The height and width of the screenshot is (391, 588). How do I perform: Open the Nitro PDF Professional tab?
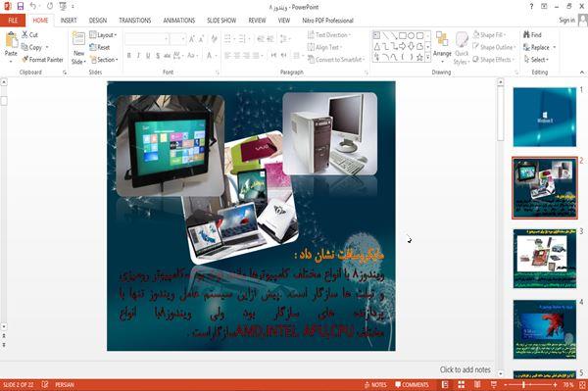point(327,21)
